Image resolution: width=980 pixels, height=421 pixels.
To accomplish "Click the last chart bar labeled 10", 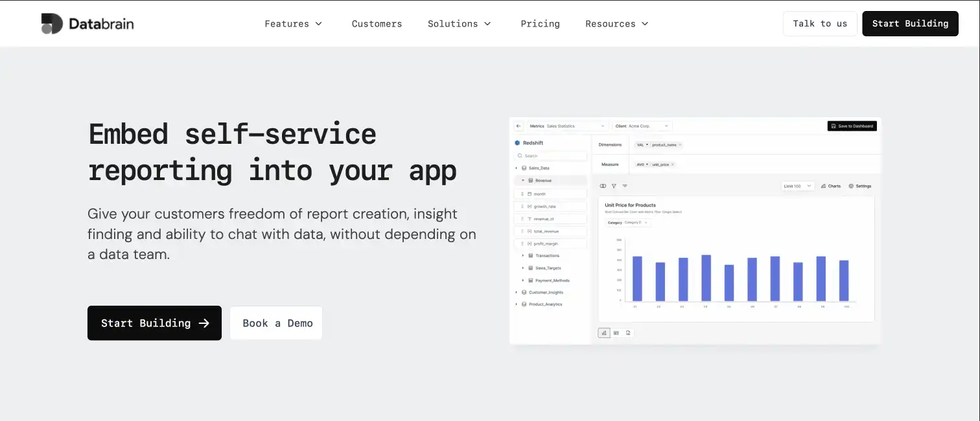I will click(844, 281).
